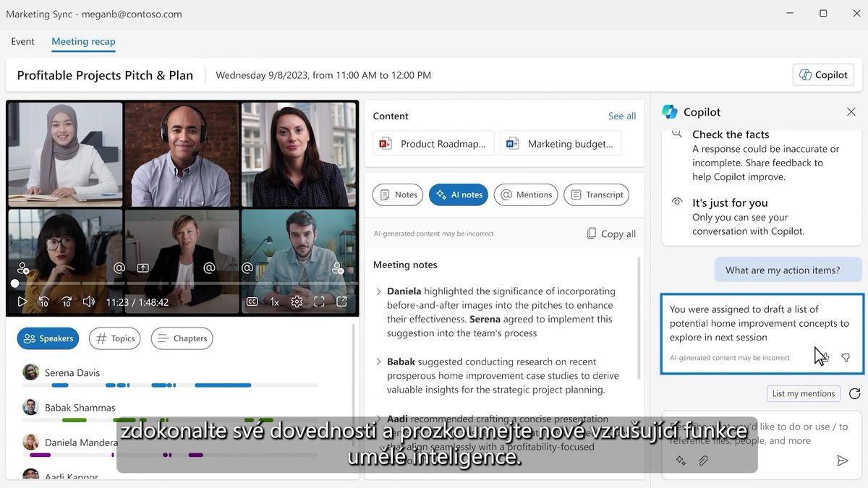This screenshot has width=868, height=488.
Task: Select speaker Babak Shammas
Action: (80, 407)
